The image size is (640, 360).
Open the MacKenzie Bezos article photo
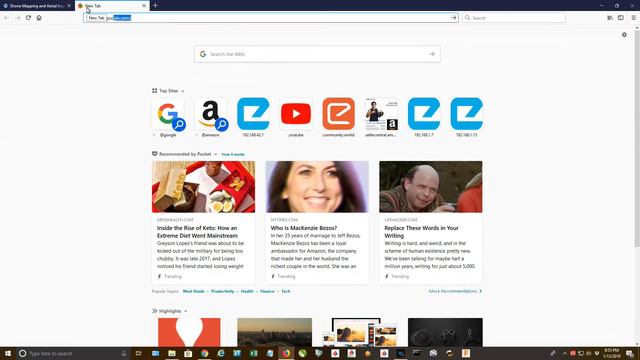[x=317, y=187]
